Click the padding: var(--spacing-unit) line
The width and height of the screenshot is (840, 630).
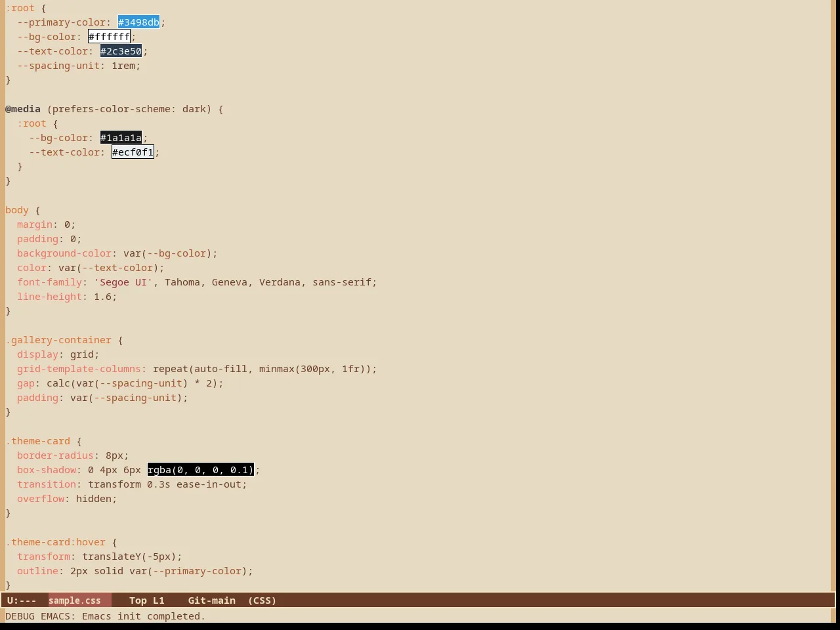[x=102, y=398]
